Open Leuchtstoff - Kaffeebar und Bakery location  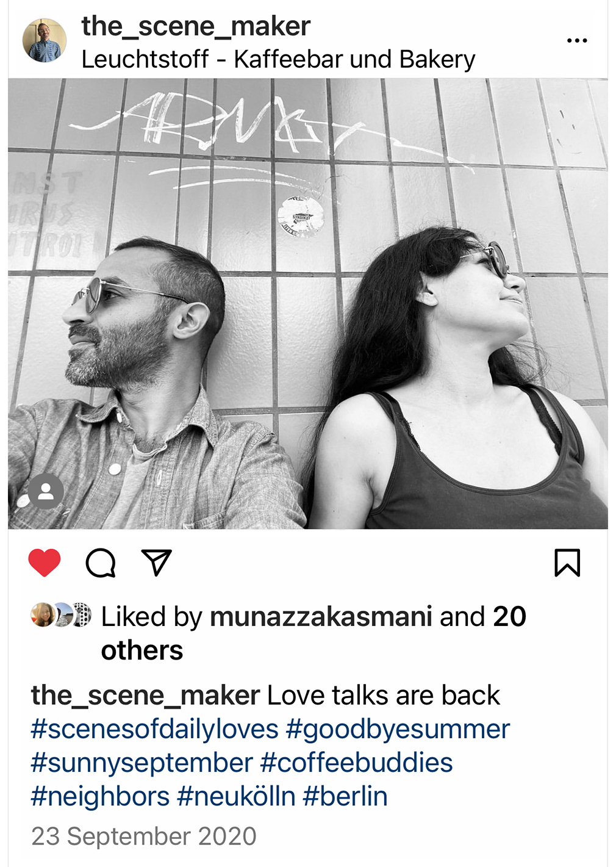[278, 60]
